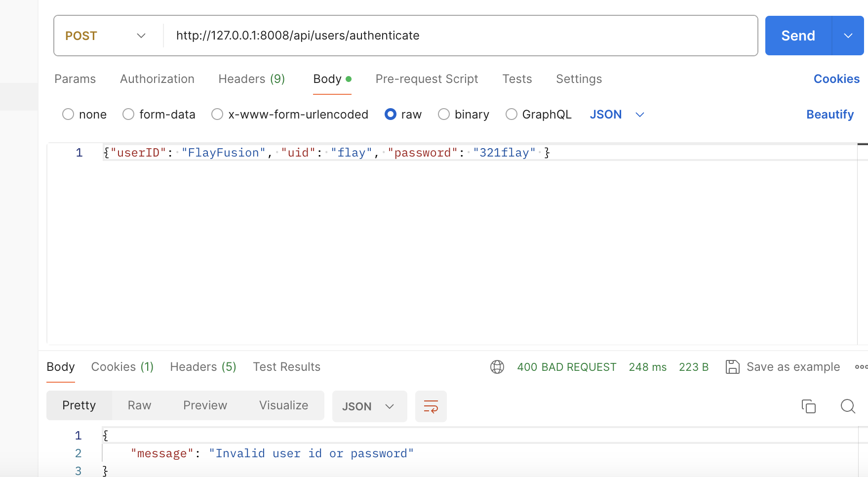Select the raw body radio button

tap(391, 115)
